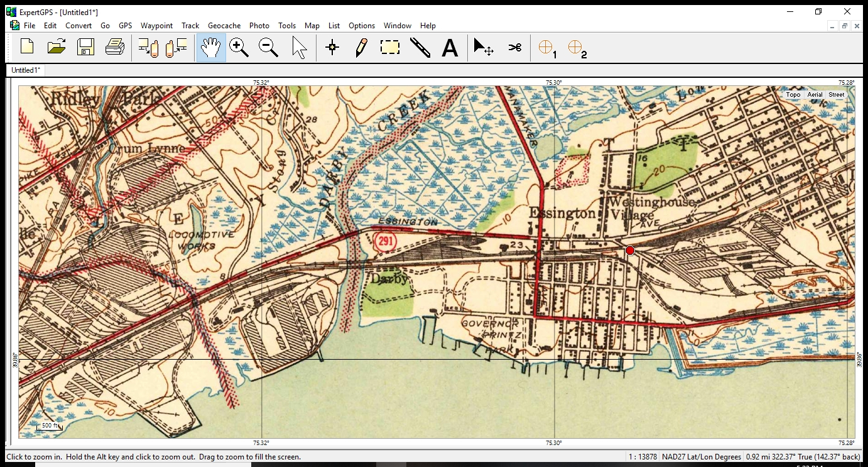Select the pencil Track tool
Screen dimensions: 868x467
[x=361, y=48]
